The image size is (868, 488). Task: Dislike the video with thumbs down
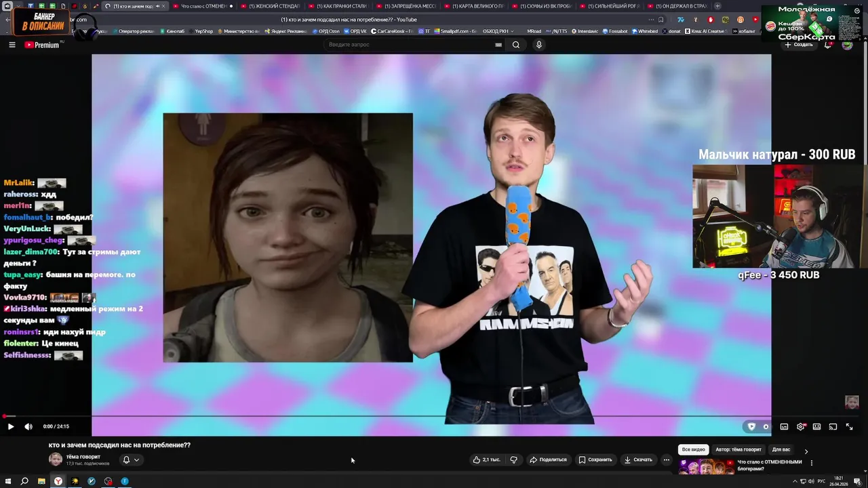click(x=513, y=460)
